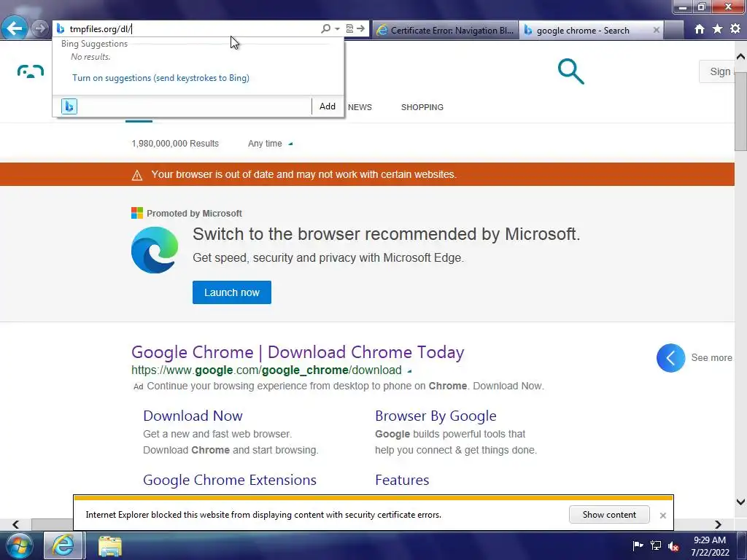Open the Home icon in IE toolbar
The height and width of the screenshot is (560, 747).
point(700,29)
